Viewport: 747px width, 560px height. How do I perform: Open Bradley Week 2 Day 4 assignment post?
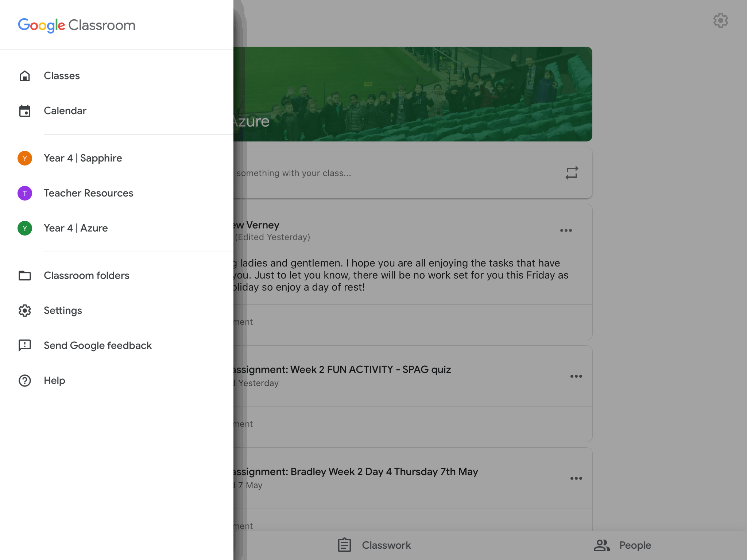point(356,472)
